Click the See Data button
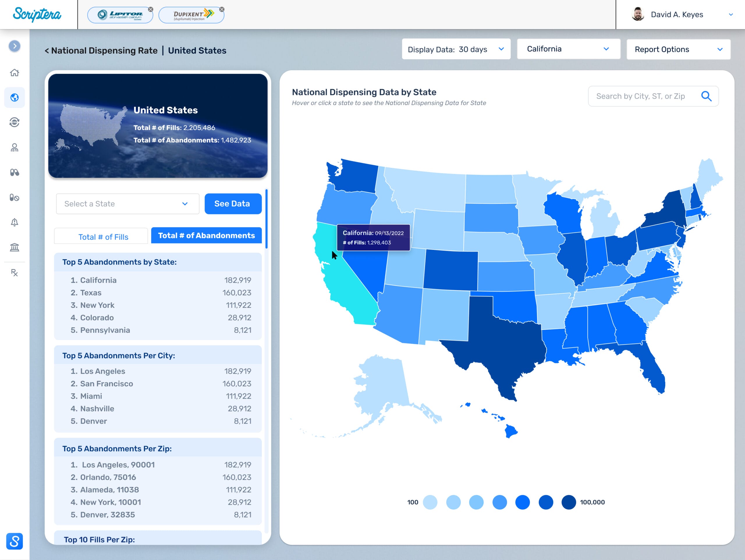 (x=233, y=204)
